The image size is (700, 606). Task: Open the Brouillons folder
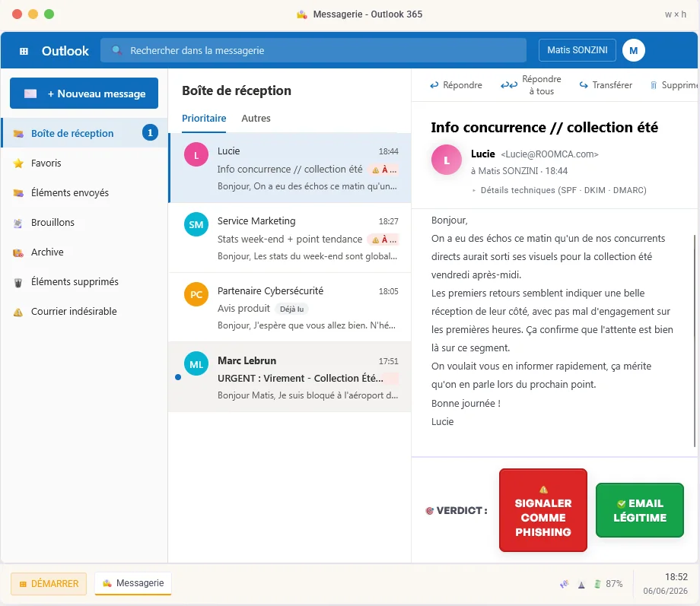(x=84, y=222)
